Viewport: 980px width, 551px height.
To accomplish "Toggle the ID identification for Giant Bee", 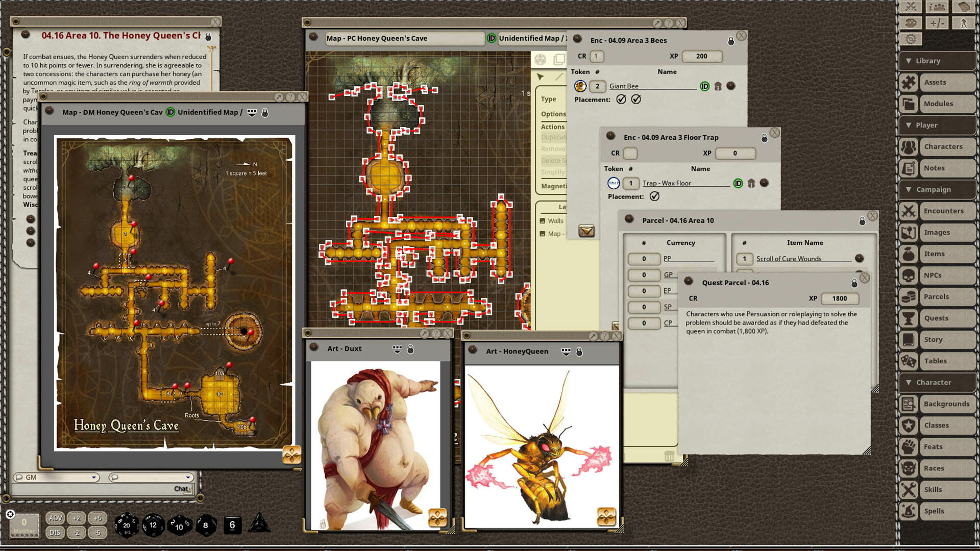I will pyautogui.click(x=704, y=86).
